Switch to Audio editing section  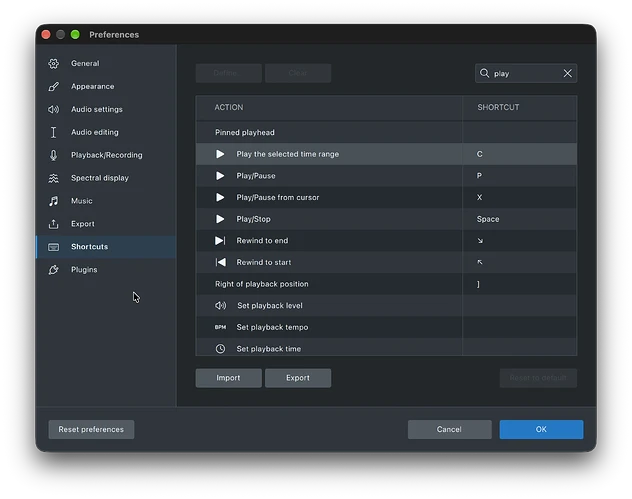click(x=106, y=132)
